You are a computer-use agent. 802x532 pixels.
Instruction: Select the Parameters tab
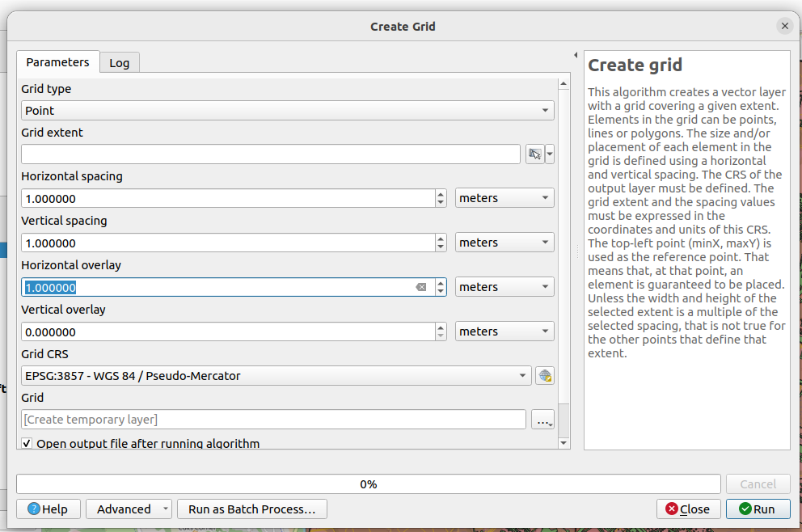coord(57,62)
